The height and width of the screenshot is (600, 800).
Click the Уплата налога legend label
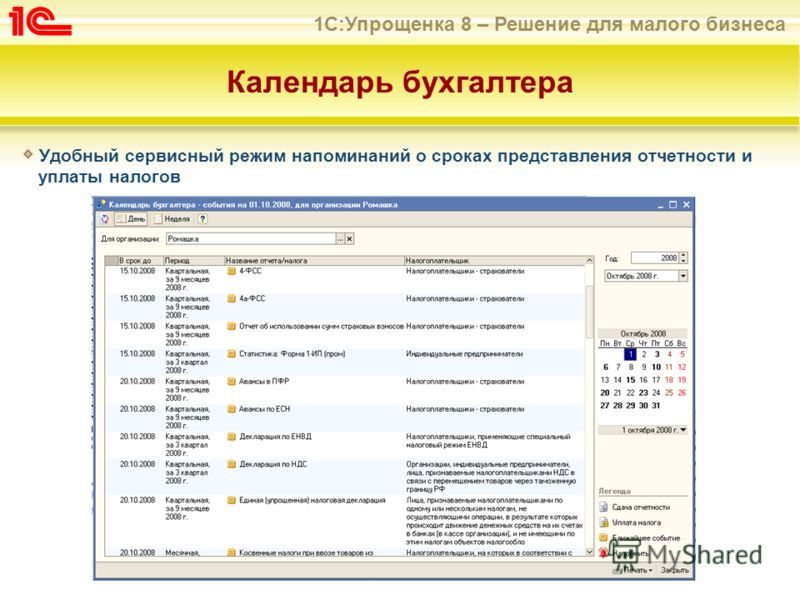(636, 522)
